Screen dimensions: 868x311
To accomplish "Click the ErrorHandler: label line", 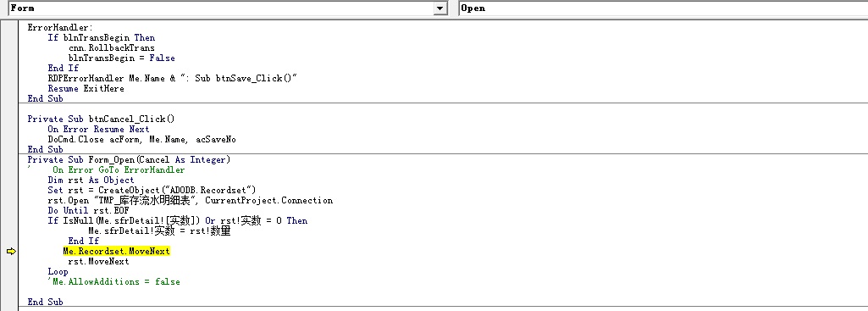I will point(60,27).
